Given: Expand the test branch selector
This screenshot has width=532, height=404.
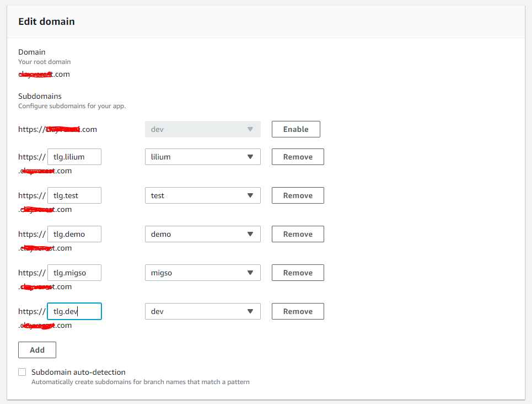Looking at the screenshot, I should (x=202, y=195).
